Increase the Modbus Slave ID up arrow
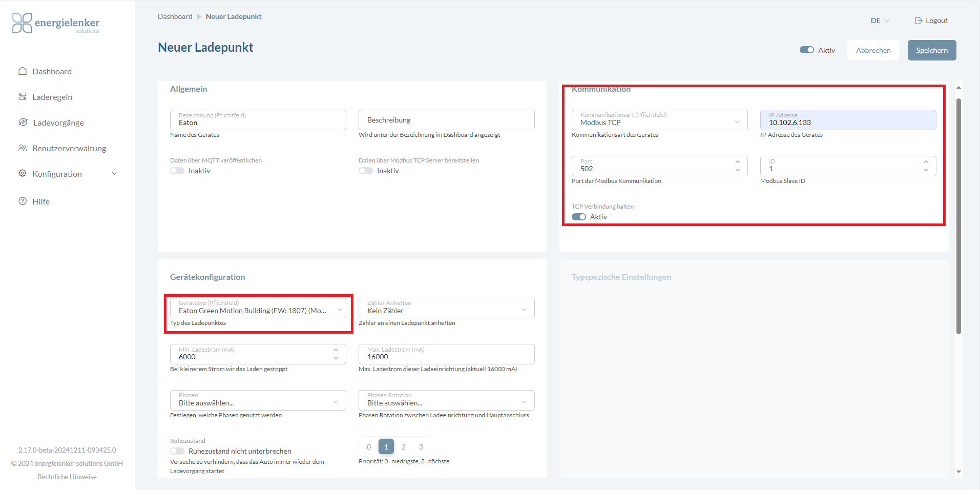Screen dimensions: 980x490 pos(926,162)
